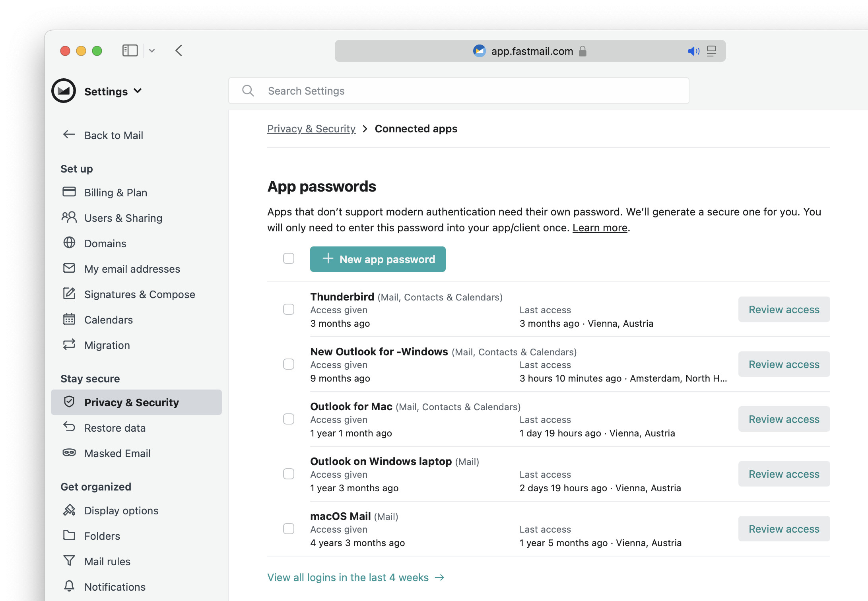Screen dimensions: 868x601
Task: Click the Fastmail favicon in address bar
Action: [x=480, y=51]
